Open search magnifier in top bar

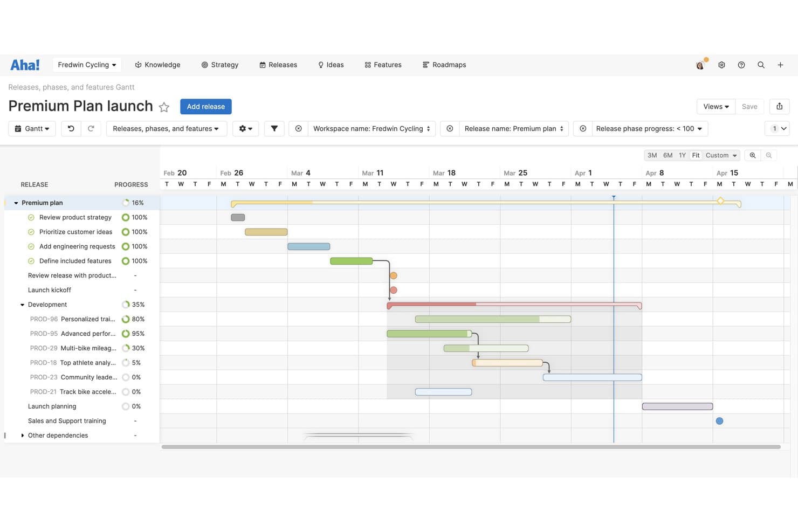[761, 65]
